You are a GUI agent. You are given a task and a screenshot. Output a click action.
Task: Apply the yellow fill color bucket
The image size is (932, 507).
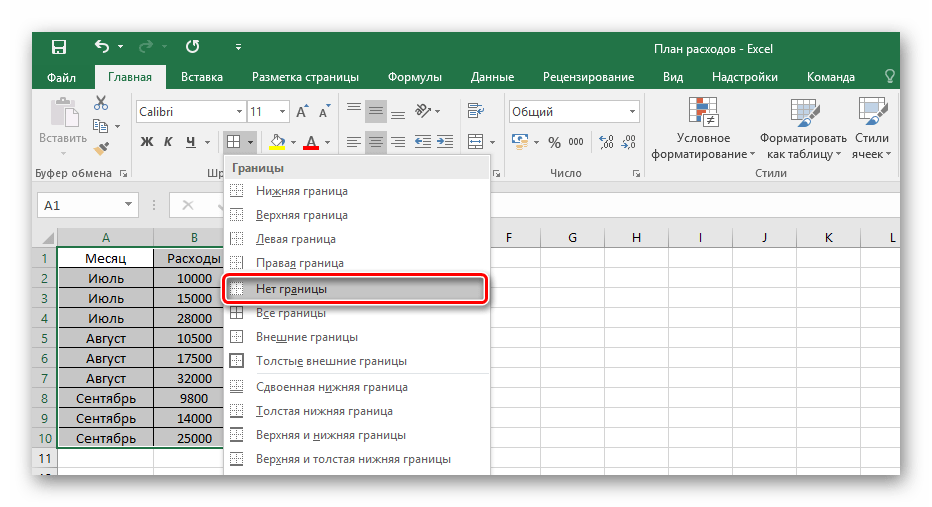pyautogui.click(x=277, y=142)
